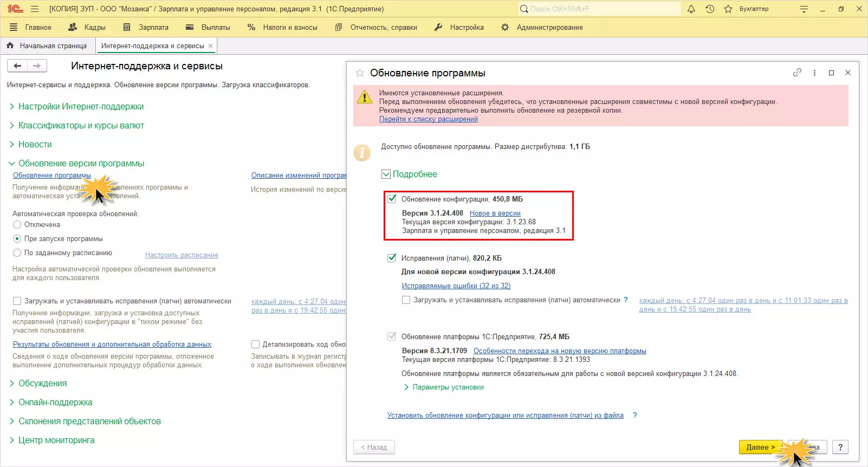The height and width of the screenshot is (467, 868).
Task: Open patch schedule link in left panel
Action: pyautogui.click(x=299, y=306)
